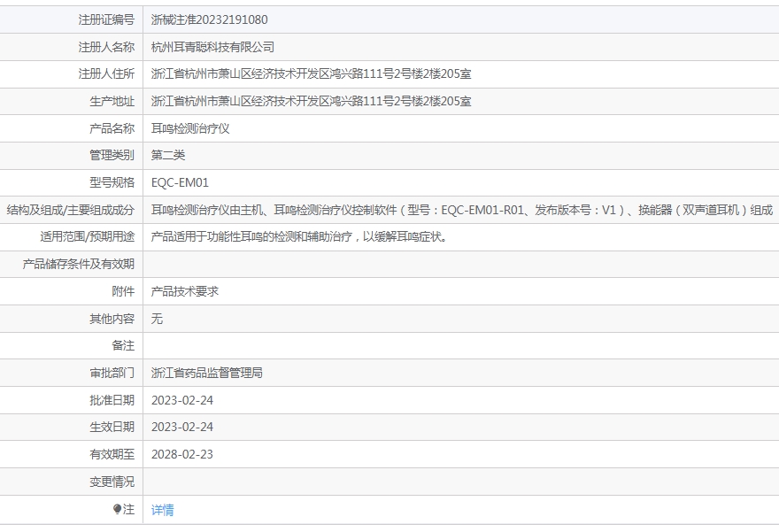
Task: Click the 变更情况 label
Action: coord(112,482)
